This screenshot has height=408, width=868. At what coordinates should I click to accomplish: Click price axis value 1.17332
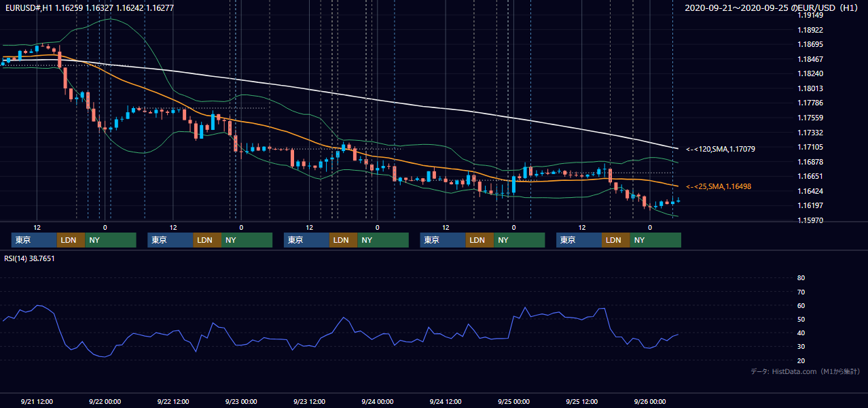tap(810, 133)
